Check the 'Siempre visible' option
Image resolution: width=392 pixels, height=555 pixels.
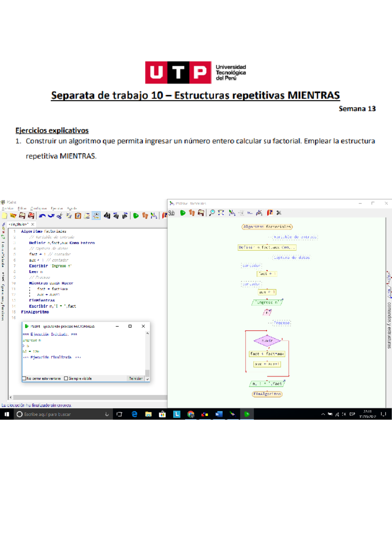(66, 378)
